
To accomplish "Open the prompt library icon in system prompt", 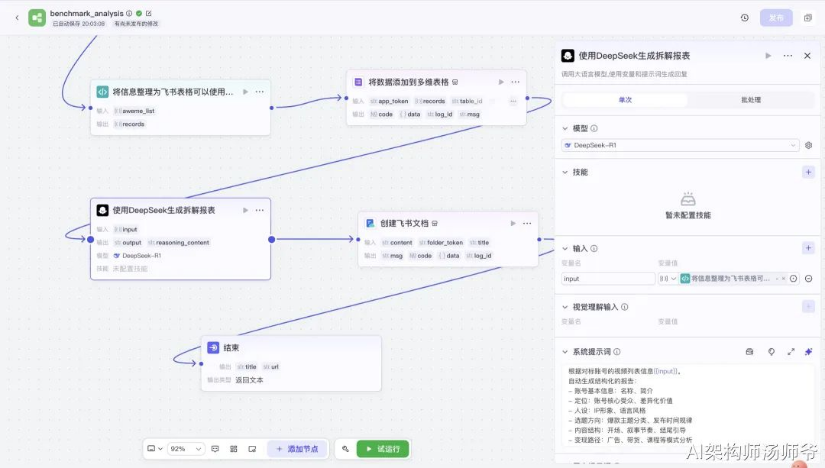I will 750,352.
